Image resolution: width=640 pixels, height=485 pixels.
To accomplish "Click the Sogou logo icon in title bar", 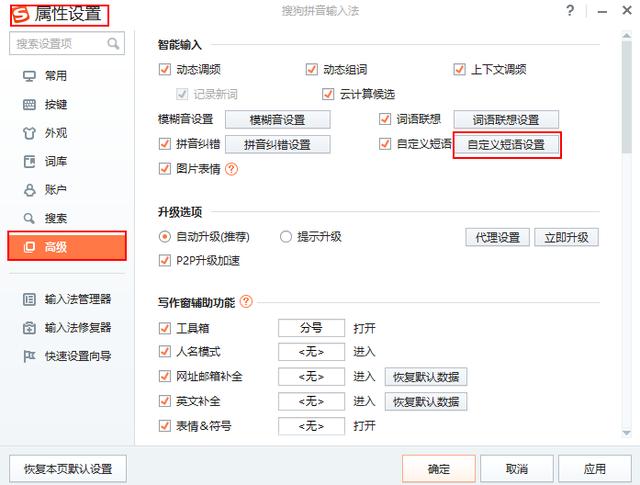I will click(x=21, y=15).
